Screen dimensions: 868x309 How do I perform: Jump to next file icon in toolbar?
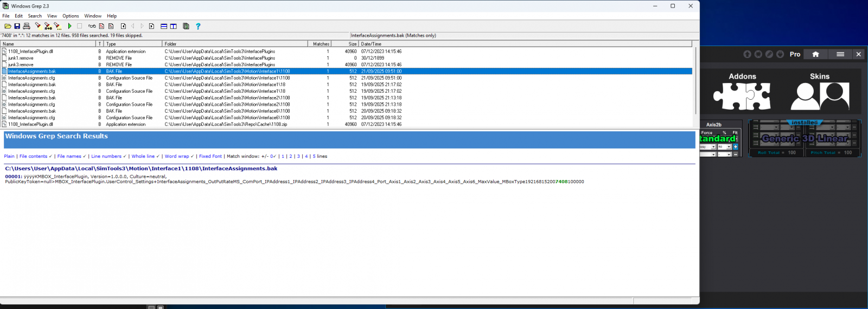pyautogui.click(x=151, y=26)
